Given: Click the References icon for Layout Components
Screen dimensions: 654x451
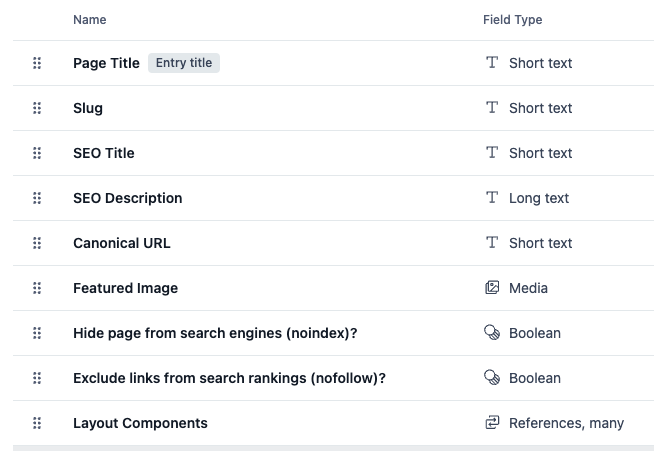Looking at the screenshot, I should point(492,423).
